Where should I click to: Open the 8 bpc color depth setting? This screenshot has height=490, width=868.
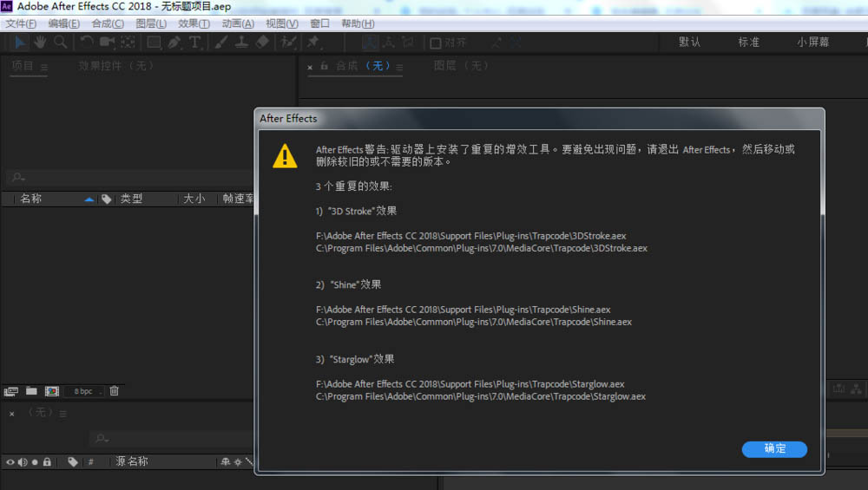coord(83,391)
